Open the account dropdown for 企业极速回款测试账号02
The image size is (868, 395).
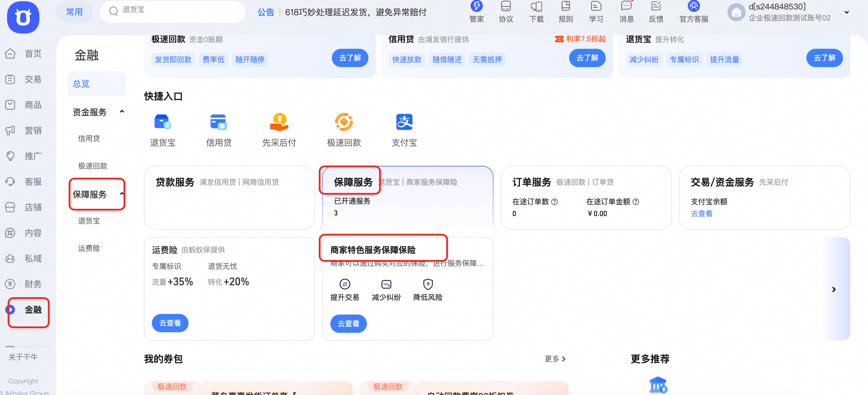pyautogui.click(x=847, y=12)
